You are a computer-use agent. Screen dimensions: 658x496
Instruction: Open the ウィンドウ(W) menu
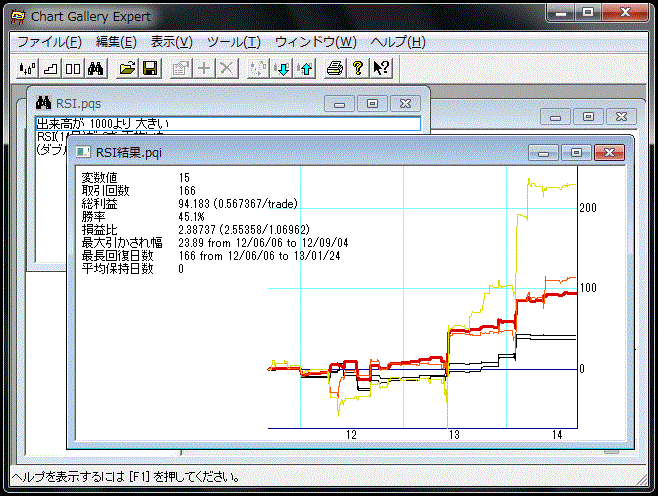pyautogui.click(x=315, y=42)
